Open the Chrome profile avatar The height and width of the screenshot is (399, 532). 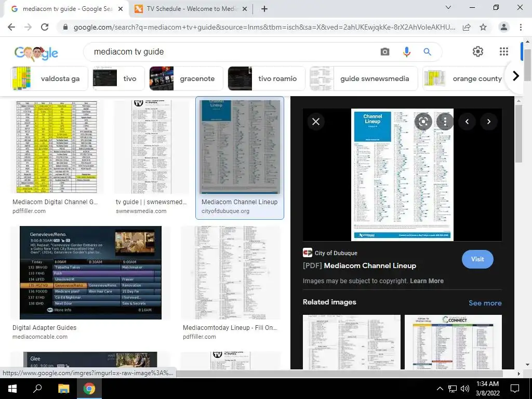coord(504,27)
